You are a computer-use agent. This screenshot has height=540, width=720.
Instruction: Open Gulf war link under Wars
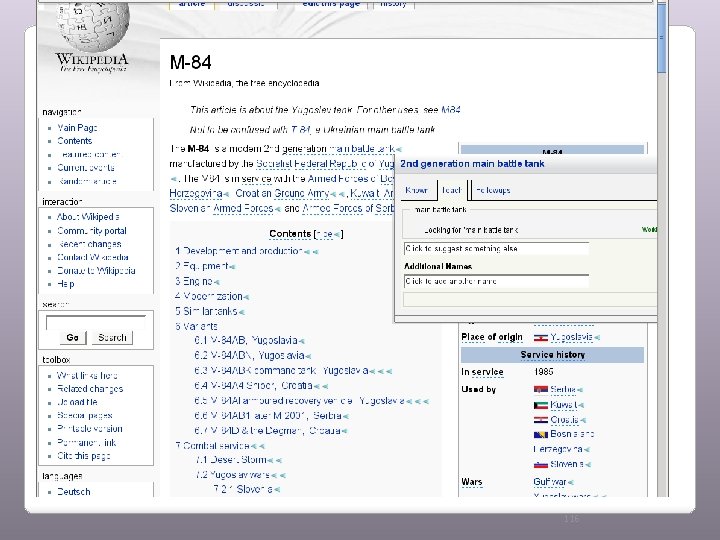[x=550, y=482]
